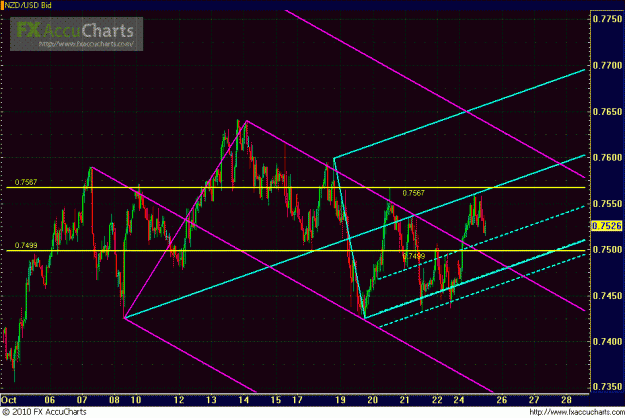Select date 17 on the time axis
The image size is (625, 418).
pos(297,400)
